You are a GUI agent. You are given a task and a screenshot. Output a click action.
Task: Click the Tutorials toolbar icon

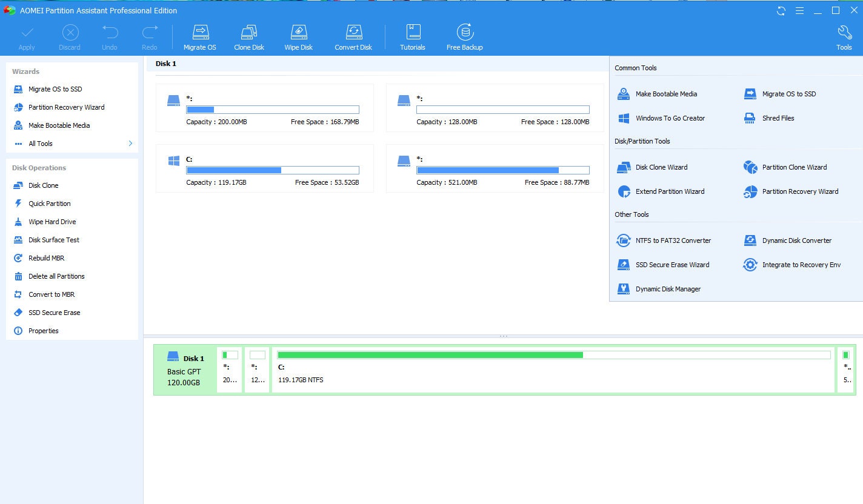pyautogui.click(x=413, y=35)
